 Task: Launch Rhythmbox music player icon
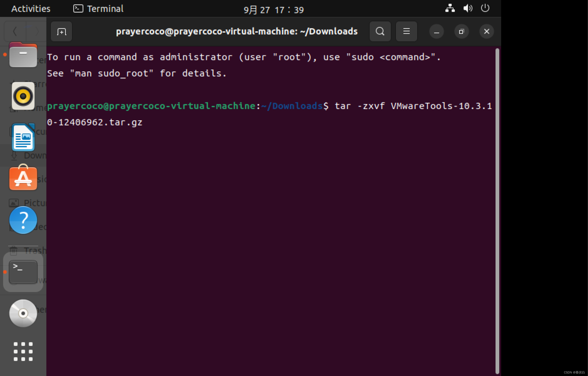tap(23, 96)
